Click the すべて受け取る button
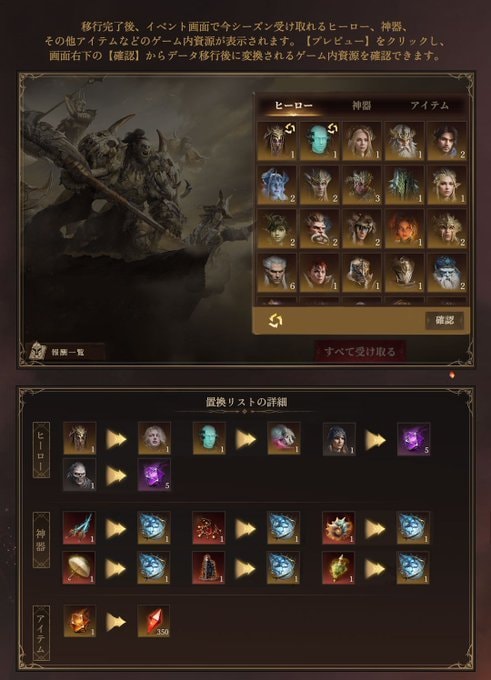The height and width of the screenshot is (680, 491). point(360,351)
